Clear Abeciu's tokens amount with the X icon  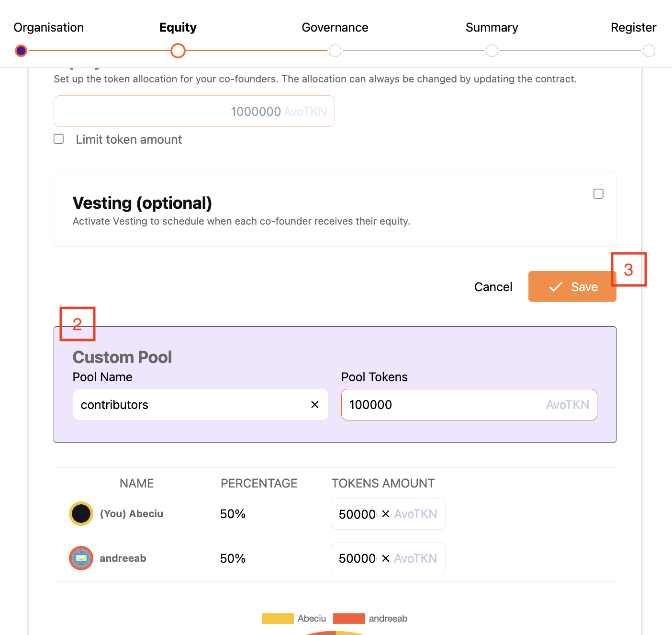pos(386,514)
